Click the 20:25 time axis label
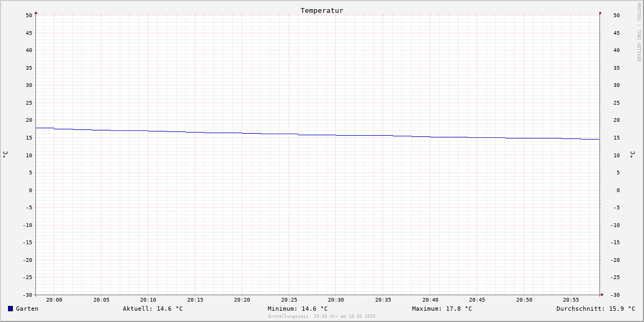The image size is (644, 322). (289, 300)
